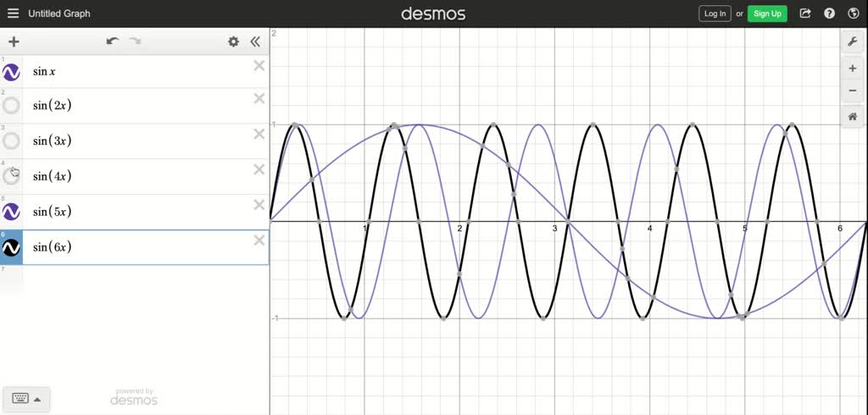Click the Add Item plus button
This screenshot has height=415, width=868.
coord(14,41)
